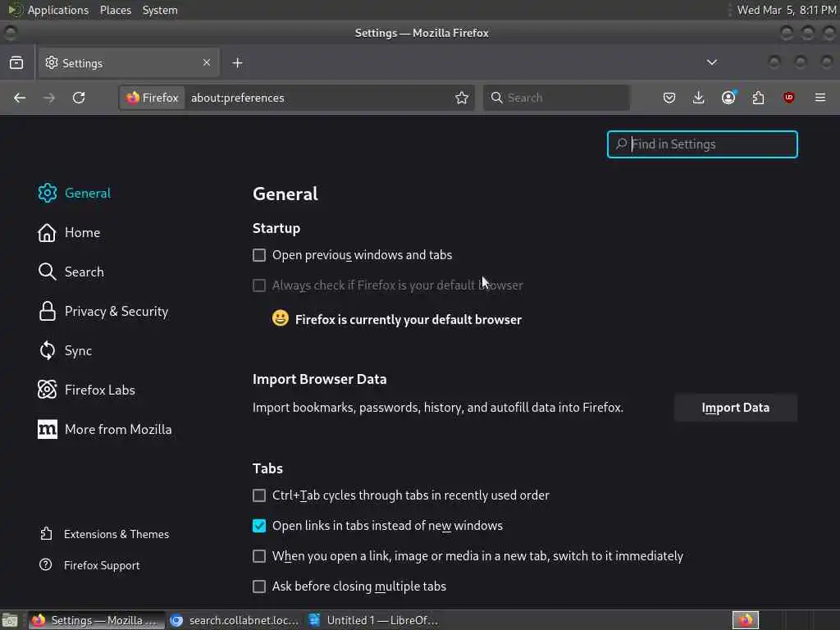Check Ask before closing multiple tabs
The height and width of the screenshot is (630, 840).
pyautogui.click(x=259, y=587)
